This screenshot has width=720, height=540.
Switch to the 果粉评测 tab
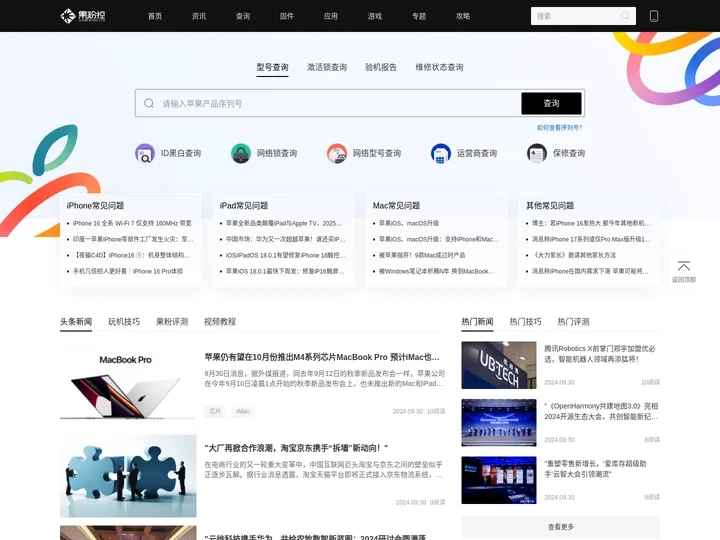click(172, 321)
